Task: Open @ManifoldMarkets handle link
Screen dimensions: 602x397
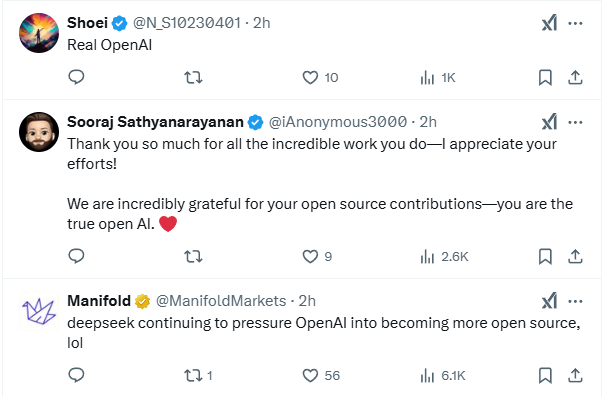Action: [x=221, y=301]
